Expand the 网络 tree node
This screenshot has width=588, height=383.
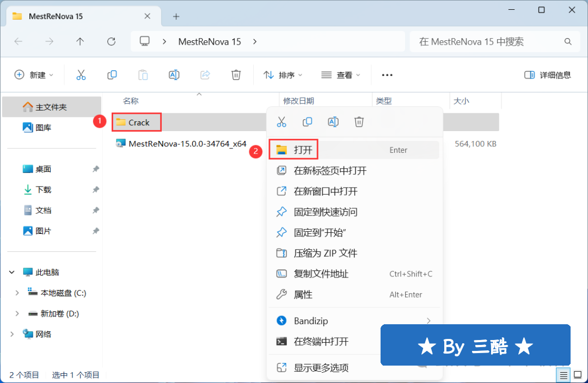click(12, 334)
